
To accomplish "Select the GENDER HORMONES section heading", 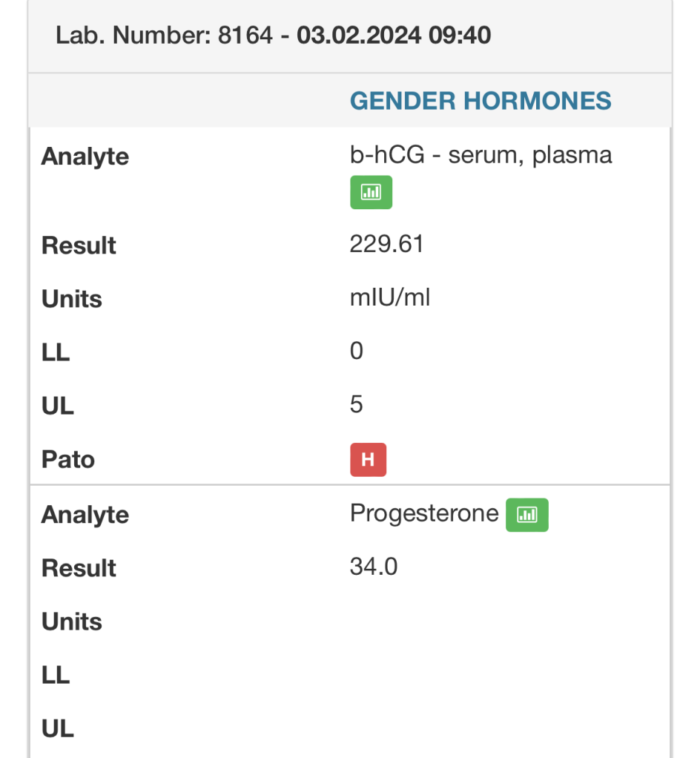I will click(481, 101).
